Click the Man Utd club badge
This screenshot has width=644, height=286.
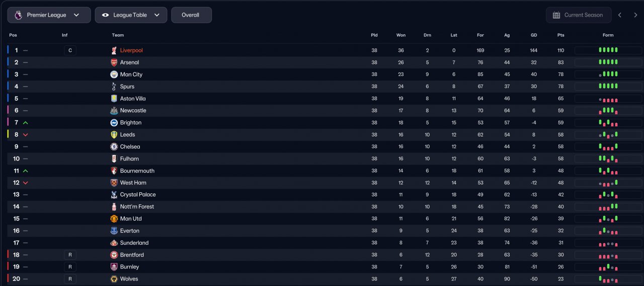point(114,219)
